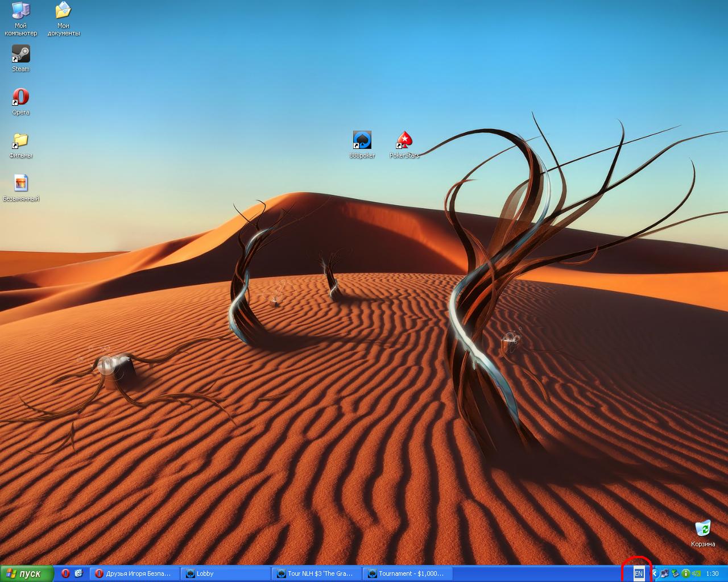
Task: Select the Фильмы folder on desktop
Action: click(21, 140)
